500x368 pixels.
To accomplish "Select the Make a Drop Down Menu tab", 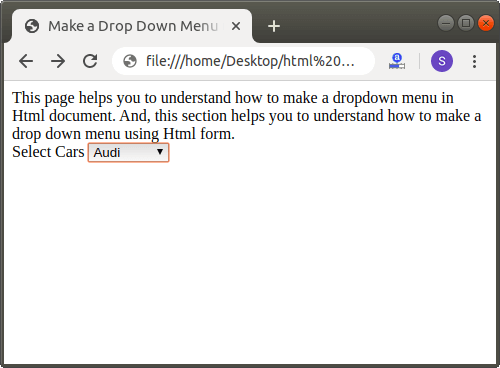I will 132,26.
